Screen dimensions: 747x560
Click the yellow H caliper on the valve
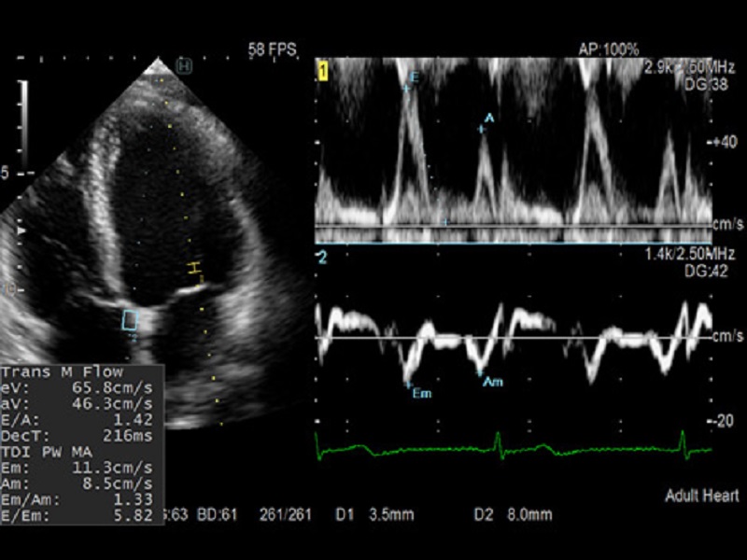pyautogui.click(x=194, y=269)
